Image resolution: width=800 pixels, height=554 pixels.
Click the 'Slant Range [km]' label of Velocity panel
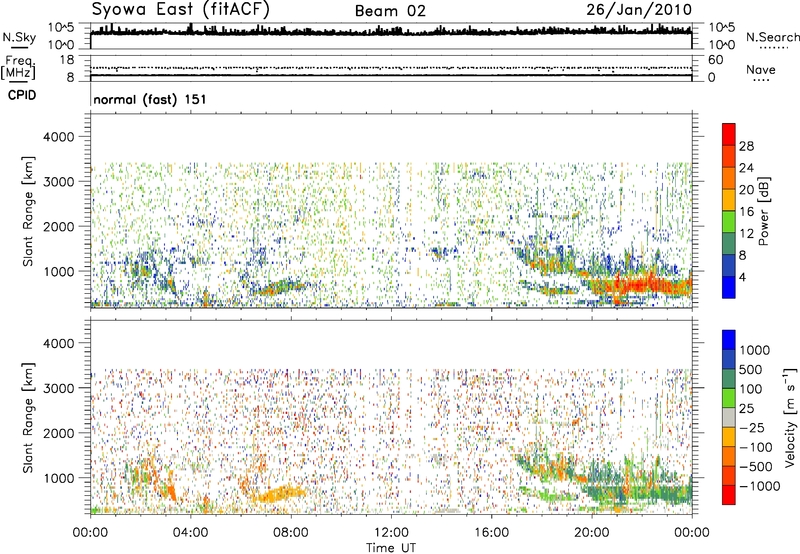coord(28,418)
